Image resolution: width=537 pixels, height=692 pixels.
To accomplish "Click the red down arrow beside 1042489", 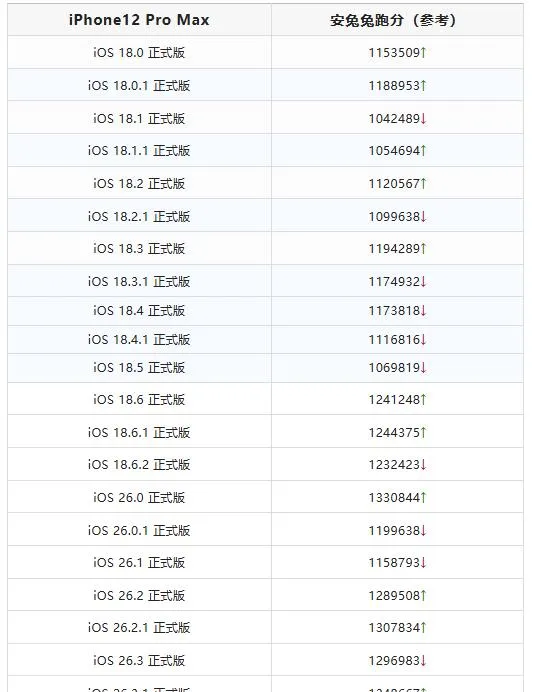I will (x=423, y=119).
